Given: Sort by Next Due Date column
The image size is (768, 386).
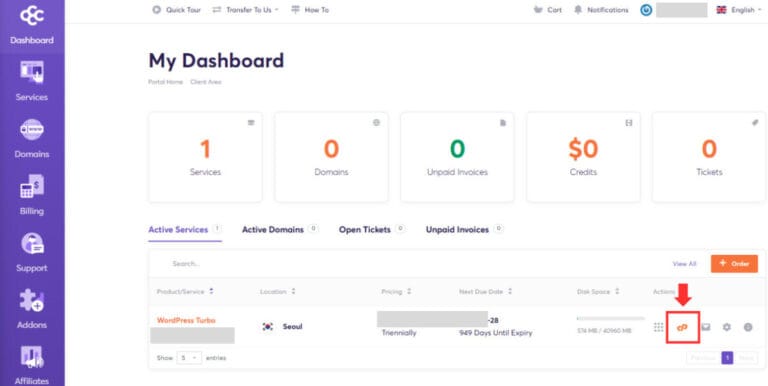Looking at the screenshot, I should tap(486, 291).
